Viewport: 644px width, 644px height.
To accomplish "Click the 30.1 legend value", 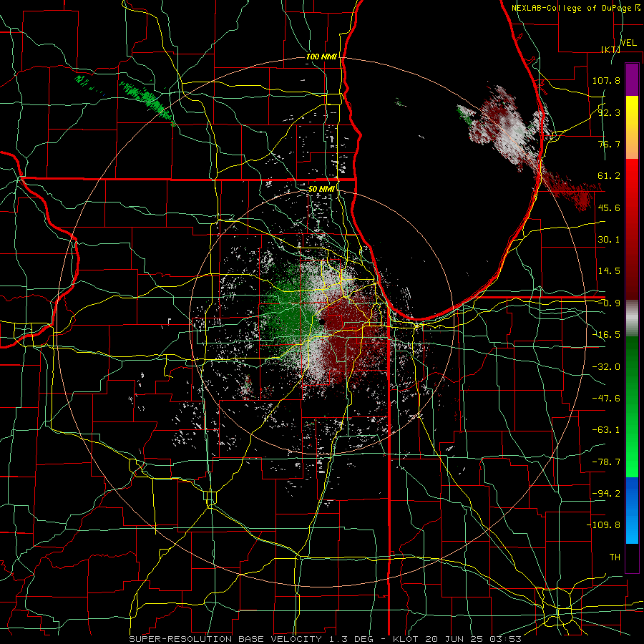I will 609,240.
